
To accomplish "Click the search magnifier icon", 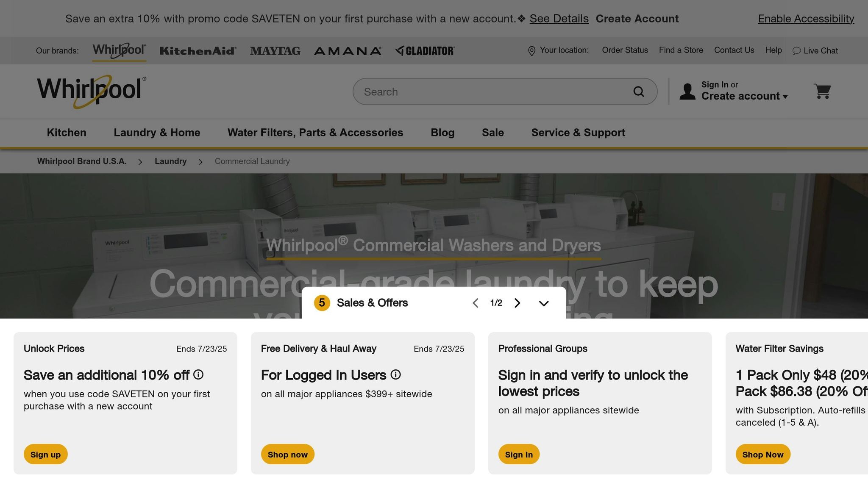I will point(639,91).
